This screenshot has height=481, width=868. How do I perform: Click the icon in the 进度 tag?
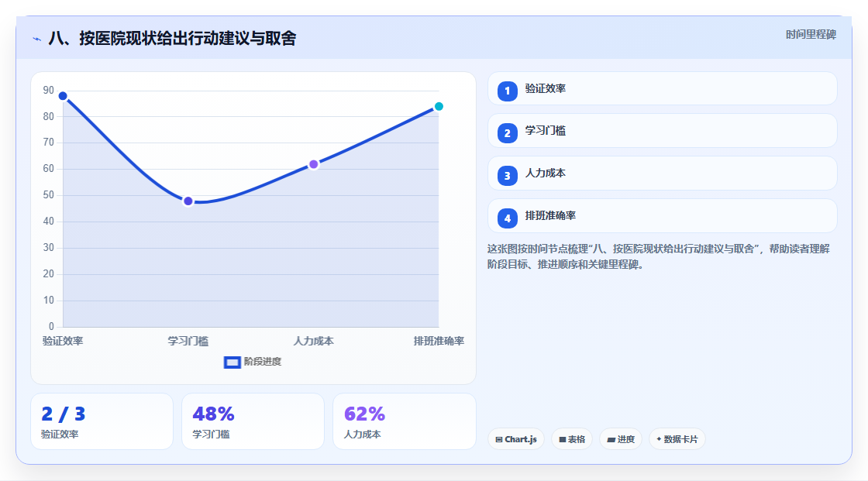[611, 439]
